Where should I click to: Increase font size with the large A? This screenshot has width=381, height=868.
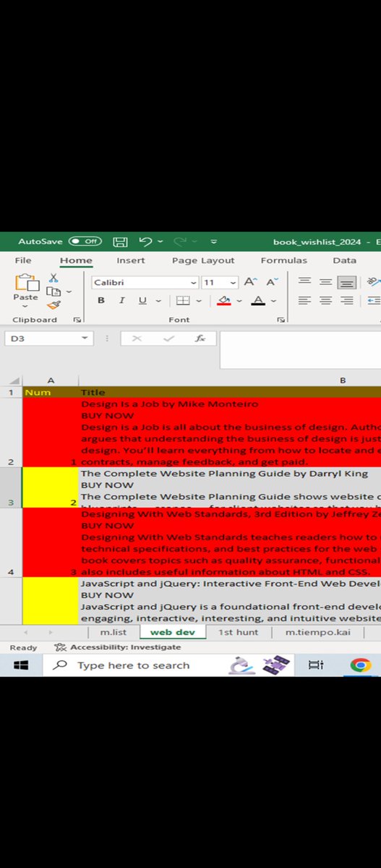pyautogui.click(x=250, y=282)
